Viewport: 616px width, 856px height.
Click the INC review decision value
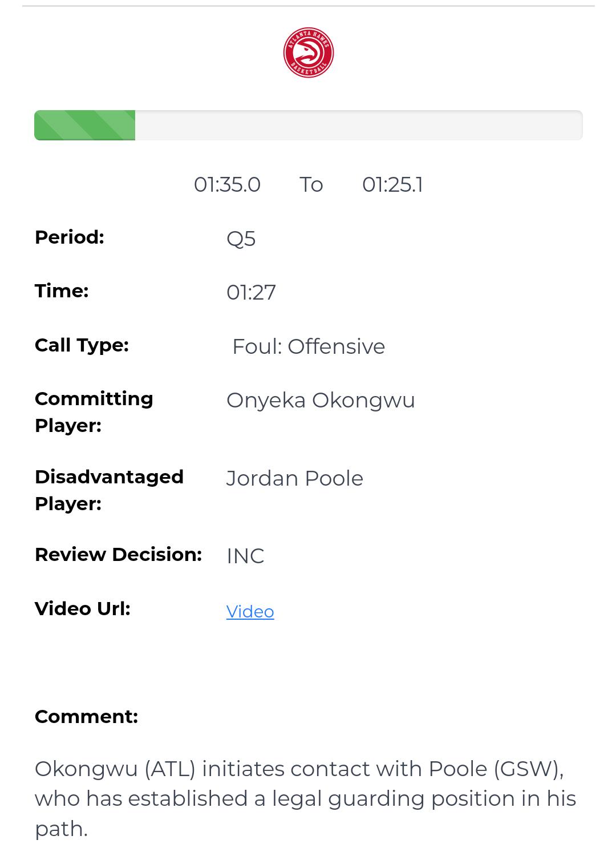point(245,556)
